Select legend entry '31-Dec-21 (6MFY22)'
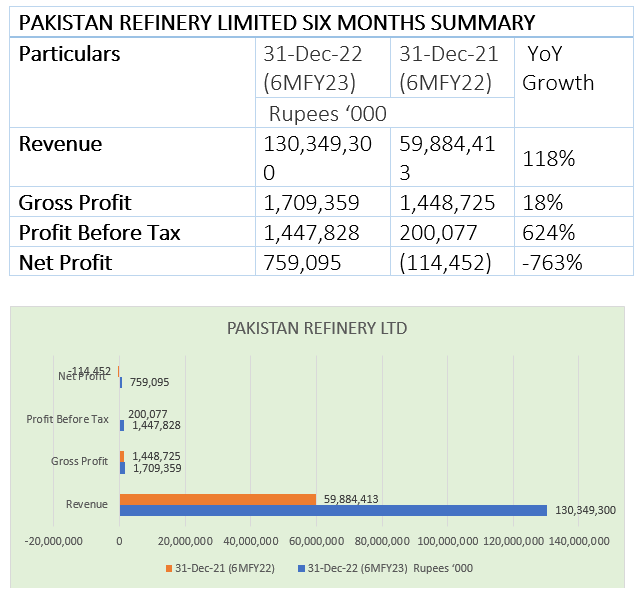 pyautogui.click(x=225, y=568)
